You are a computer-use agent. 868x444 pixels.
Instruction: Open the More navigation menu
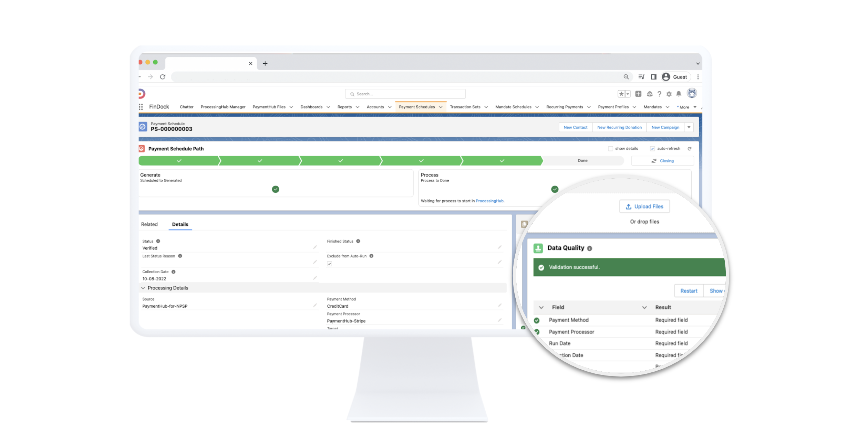(x=687, y=107)
